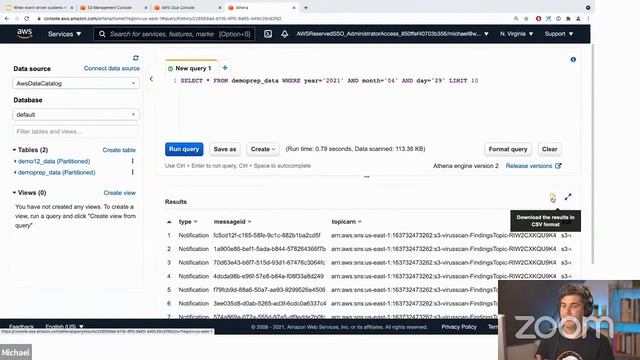
Task: Open the Privacy Policy footer link
Action: click(x=459, y=327)
